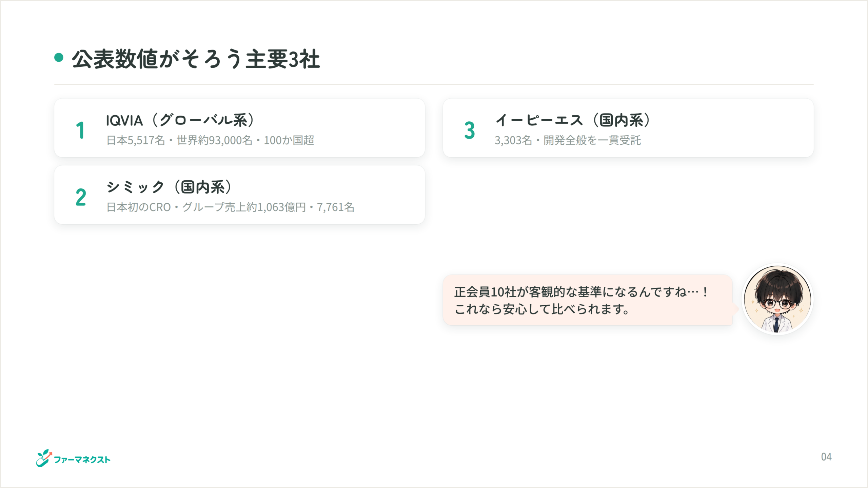Click the ファーマネクスト logo icon
Viewport: 868px width, 488px height.
(44, 458)
